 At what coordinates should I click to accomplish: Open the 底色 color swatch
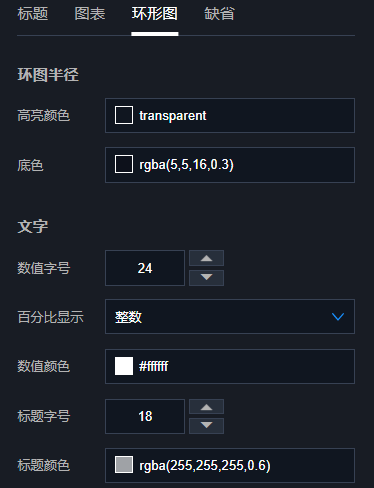(124, 164)
